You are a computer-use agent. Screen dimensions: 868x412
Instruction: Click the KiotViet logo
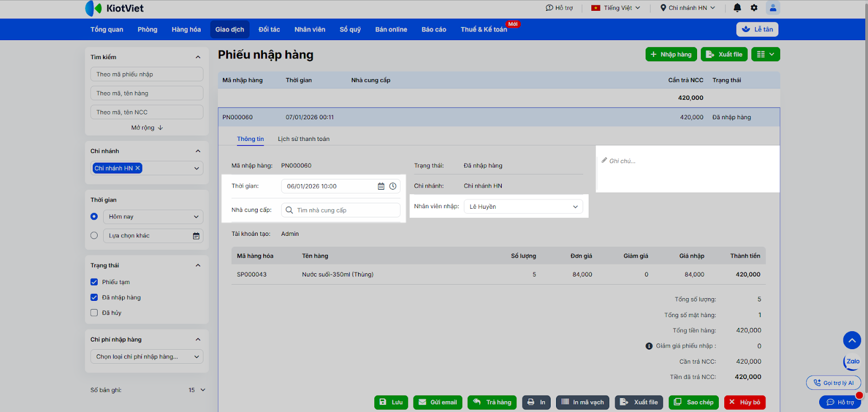coord(114,8)
